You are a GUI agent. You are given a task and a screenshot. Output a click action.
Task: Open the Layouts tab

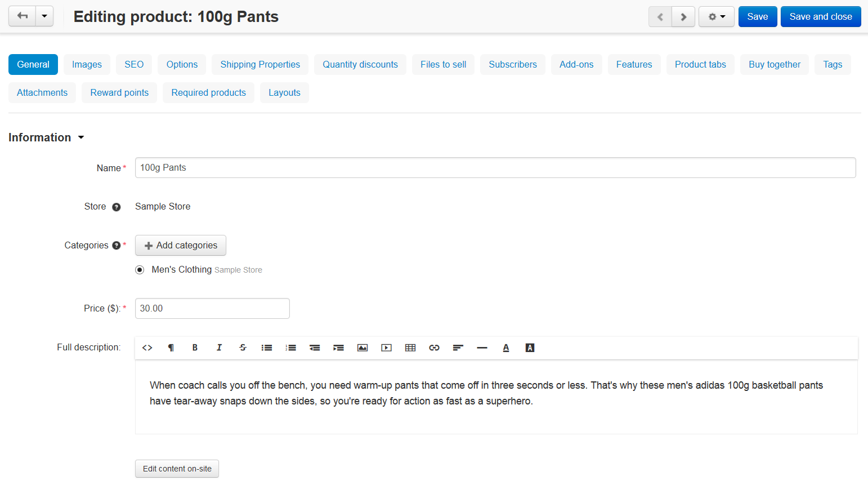coord(284,92)
